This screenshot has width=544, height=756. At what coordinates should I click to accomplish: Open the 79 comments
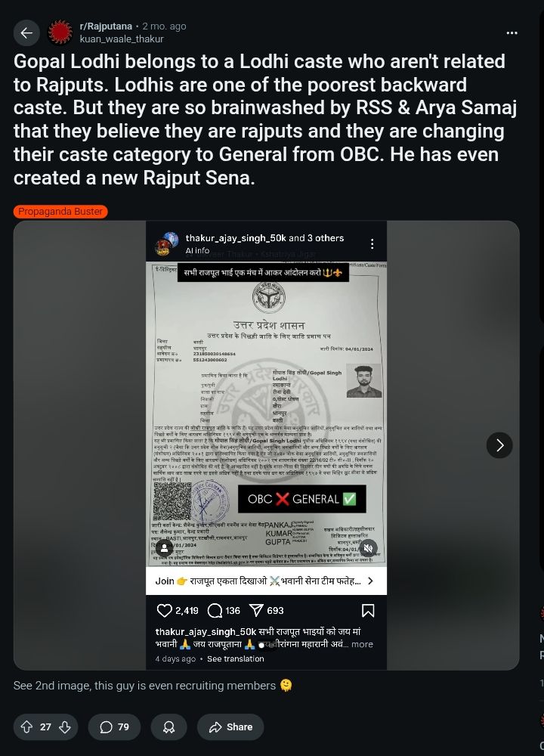pyautogui.click(x=114, y=727)
